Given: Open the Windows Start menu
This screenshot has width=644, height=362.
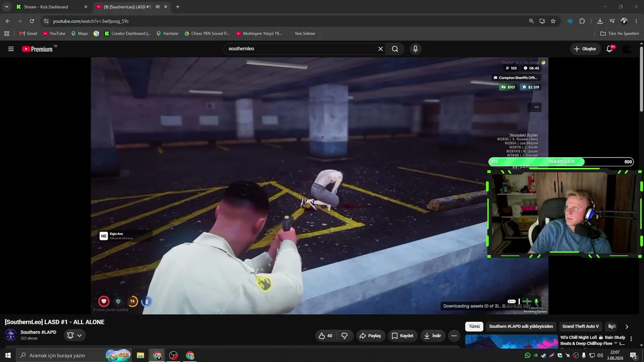Looking at the screenshot, I should 8,355.
